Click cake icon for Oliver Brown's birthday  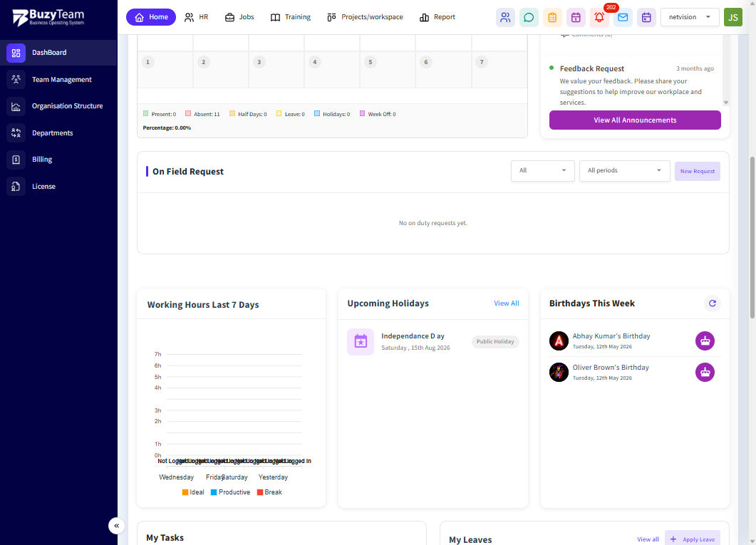pyautogui.click(x=705, y=372)
